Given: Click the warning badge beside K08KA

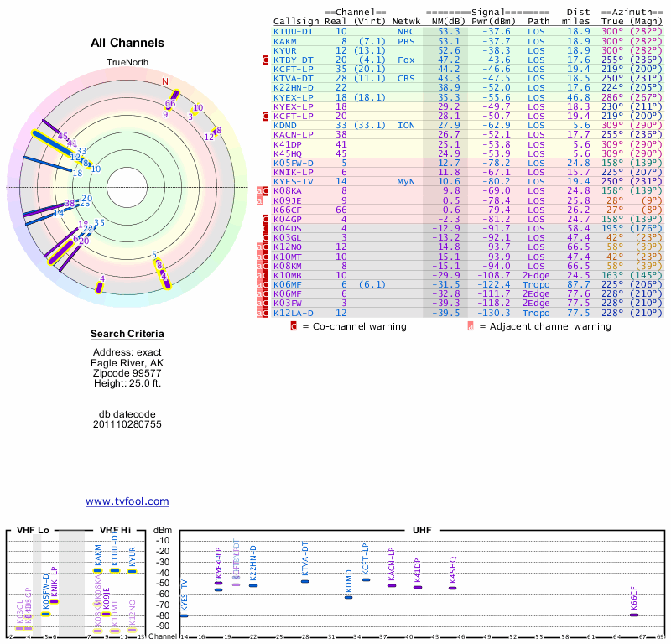Looking at the screenshot, I should (x=263, y=191).
